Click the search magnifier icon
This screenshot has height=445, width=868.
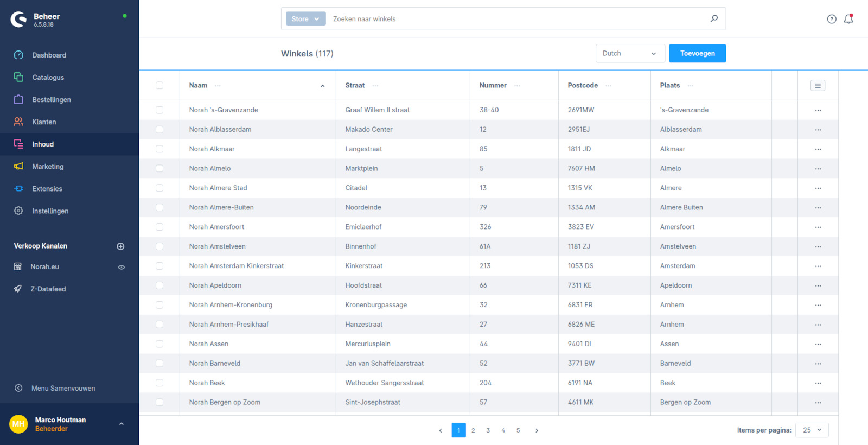point(714,18)
